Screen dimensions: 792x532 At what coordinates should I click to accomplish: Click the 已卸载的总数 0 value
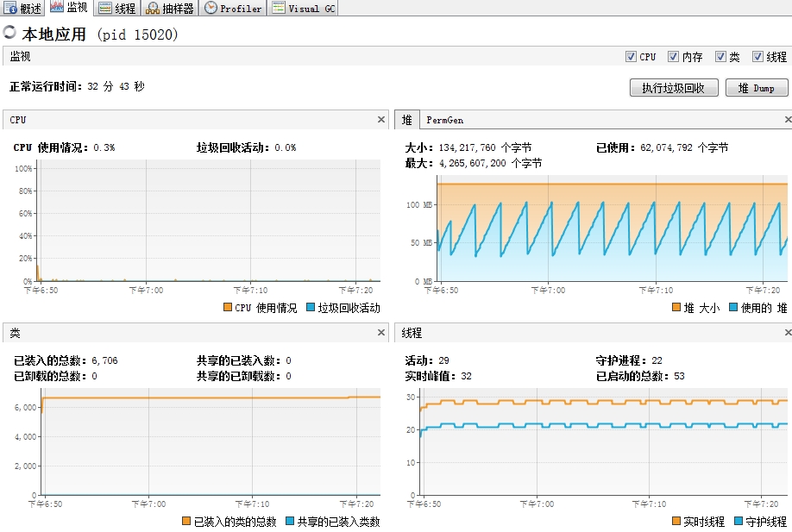pyautogui.click(x=94, y=376)
